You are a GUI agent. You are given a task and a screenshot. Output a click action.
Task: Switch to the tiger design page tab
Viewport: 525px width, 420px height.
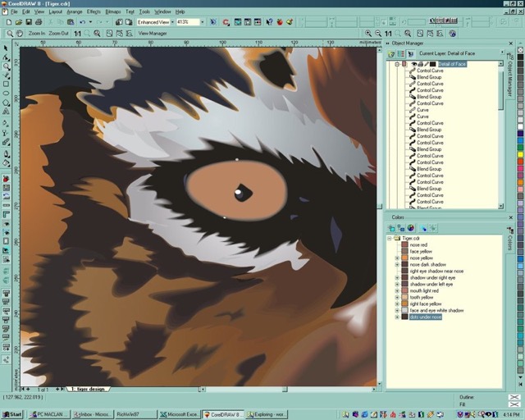pyautogui.click(x=88, y=389)
